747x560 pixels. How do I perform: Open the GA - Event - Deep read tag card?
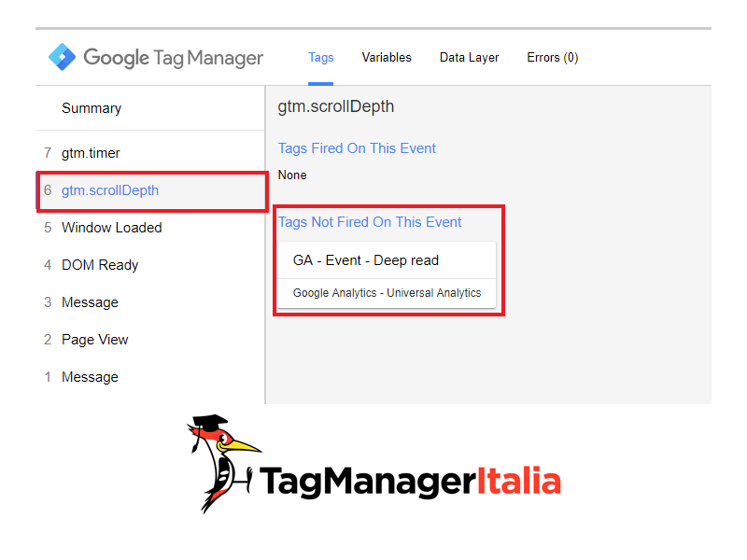(x=387, y=274)
